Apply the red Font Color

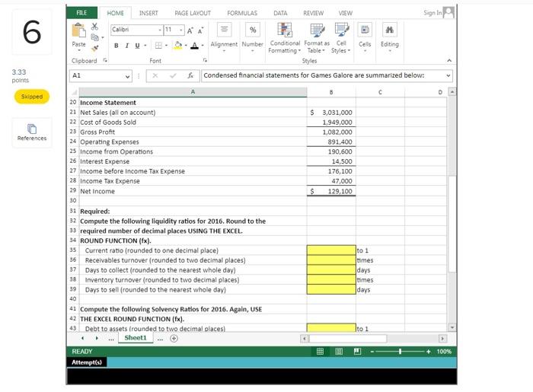(x=194, y=46)
